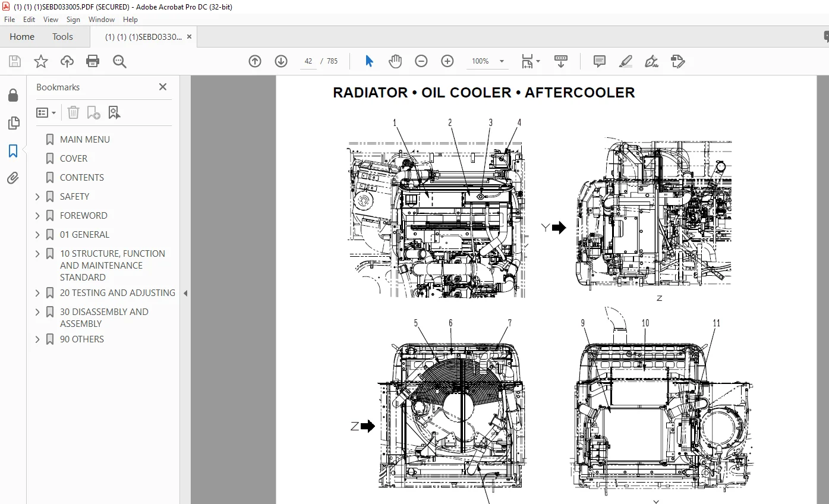Click the add new bookmark icon

93,112
